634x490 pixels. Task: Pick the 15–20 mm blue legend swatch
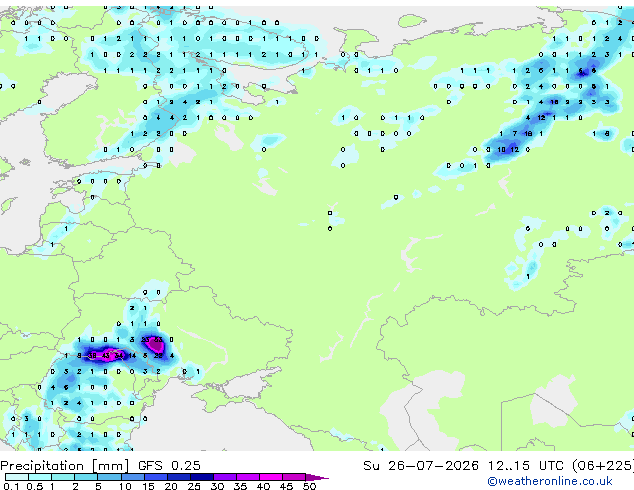coord(156,477)
